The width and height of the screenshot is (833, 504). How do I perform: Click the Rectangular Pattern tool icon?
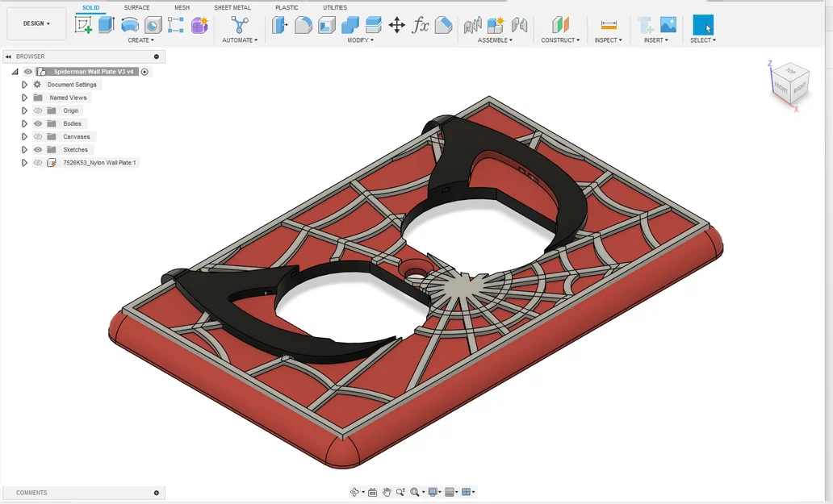pyautogui.click(x=176, y=24)
